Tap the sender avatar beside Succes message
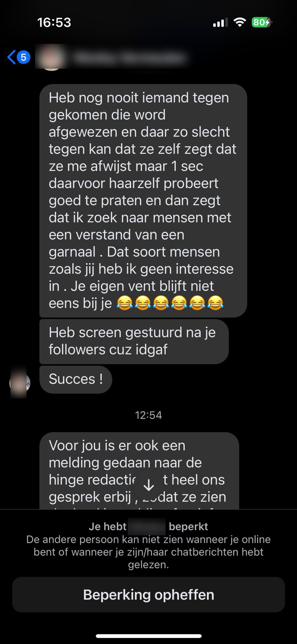 coord(20,383)
